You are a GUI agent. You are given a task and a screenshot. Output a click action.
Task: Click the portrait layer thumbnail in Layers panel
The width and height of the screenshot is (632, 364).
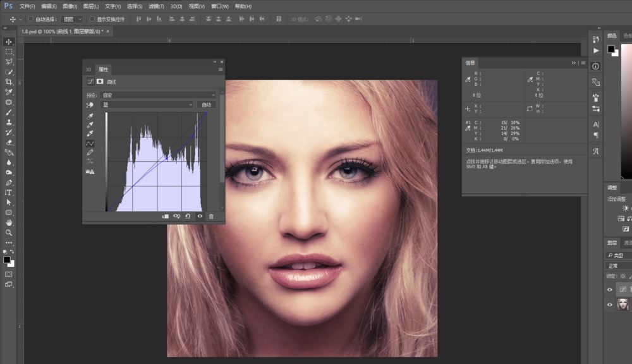[x=623, y=305]
